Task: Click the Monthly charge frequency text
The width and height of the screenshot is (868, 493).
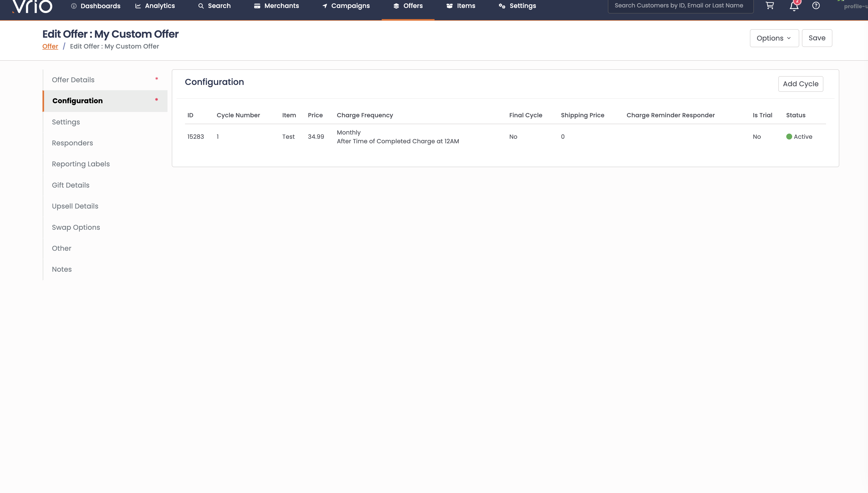Action: 349,132
